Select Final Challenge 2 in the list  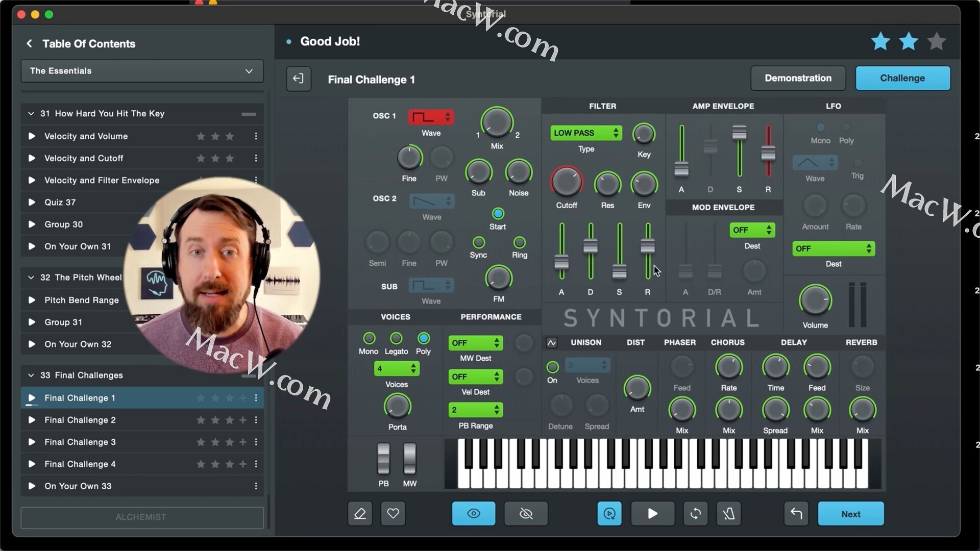pos(142,420)
